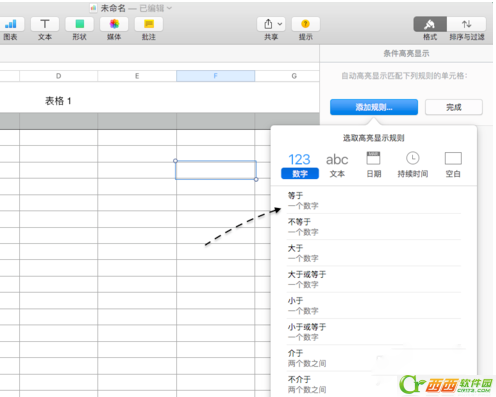Image resolution: width=496 pixels, height=397 pixels.
Task: Open the Media (媒体) picker
Action: point(114,24)
